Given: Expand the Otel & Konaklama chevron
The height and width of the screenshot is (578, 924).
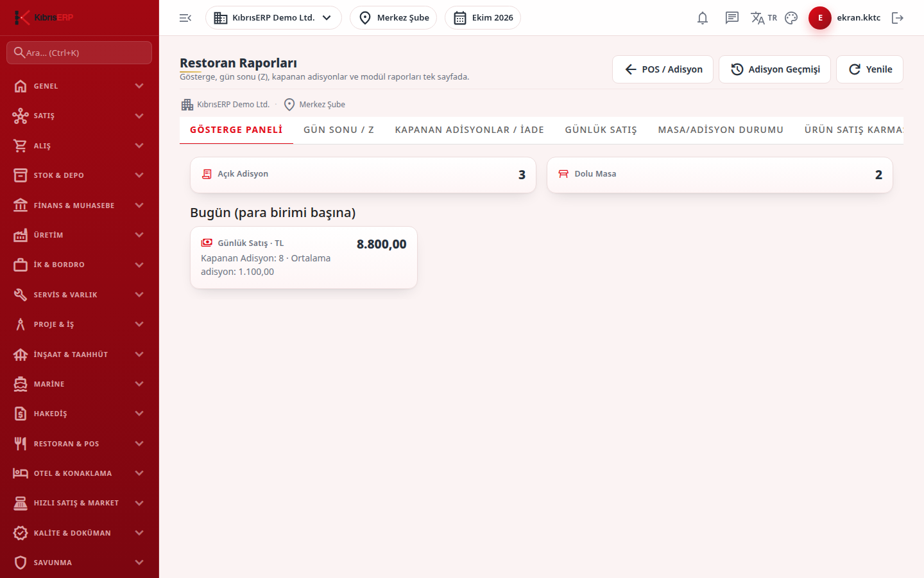Looking at the screenshot, I should 139,473.
